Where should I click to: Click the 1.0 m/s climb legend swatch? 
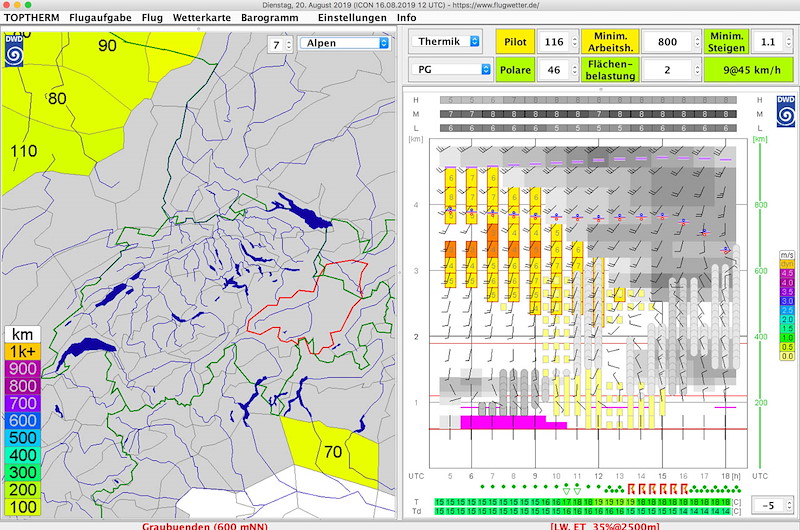tap(787, 338)
